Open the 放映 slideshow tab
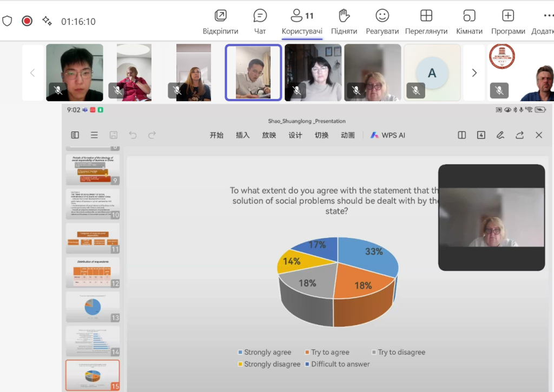Image resolution: width=554 pixels, height=392 pixels. (x=269, y=135)
